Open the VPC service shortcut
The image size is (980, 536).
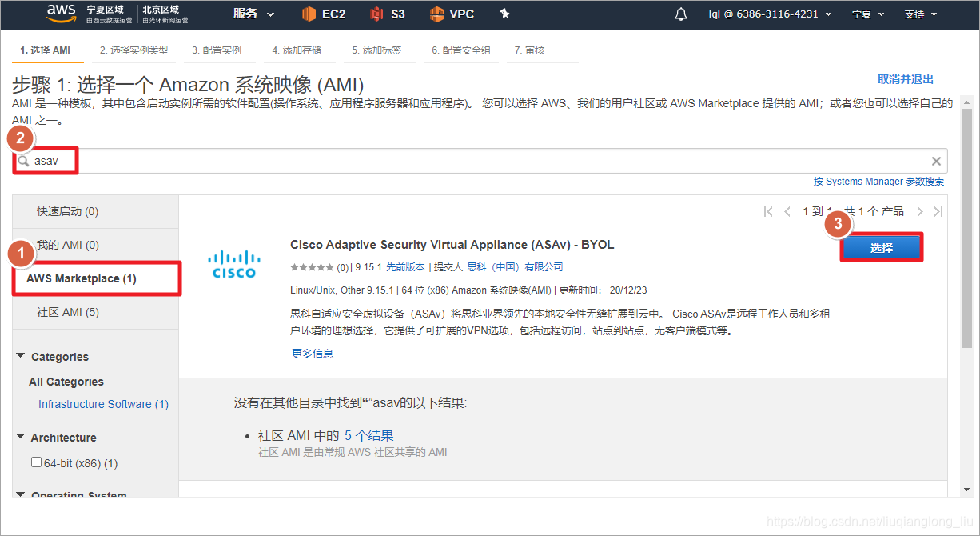pyautogui.click(x=452, y=14)
